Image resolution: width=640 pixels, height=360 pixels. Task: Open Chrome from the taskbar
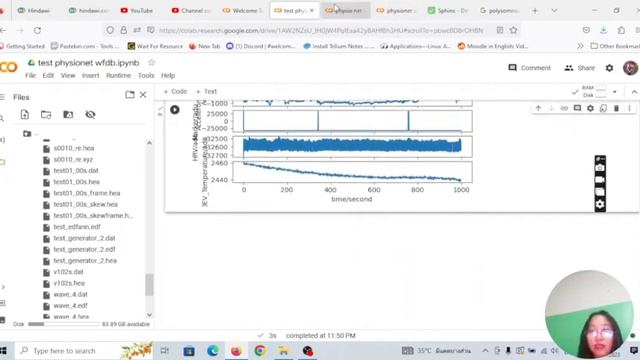[x=260, y=351]
